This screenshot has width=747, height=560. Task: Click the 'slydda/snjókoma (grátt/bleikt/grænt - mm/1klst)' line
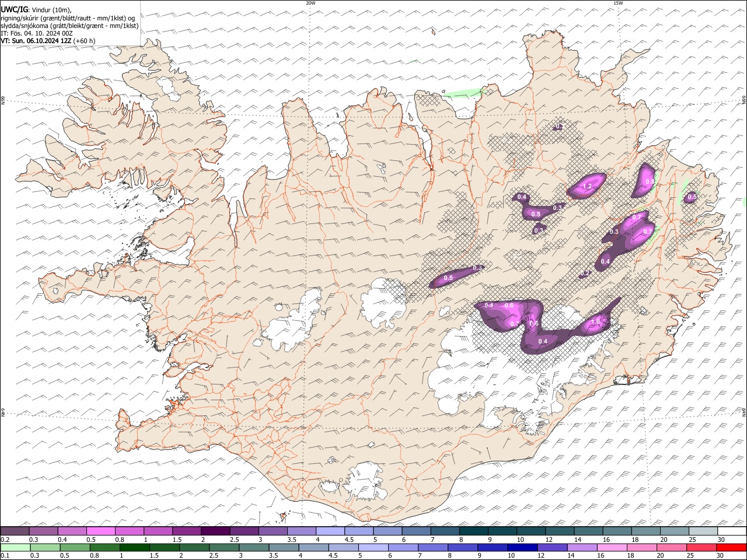coord(70,26)
